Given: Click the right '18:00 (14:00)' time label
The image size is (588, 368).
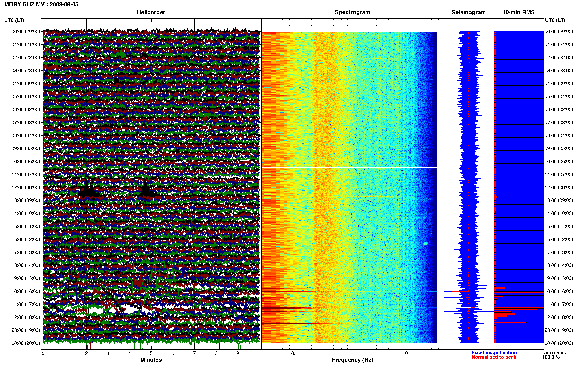Looking at the screenshot, I should click(559, 265).
